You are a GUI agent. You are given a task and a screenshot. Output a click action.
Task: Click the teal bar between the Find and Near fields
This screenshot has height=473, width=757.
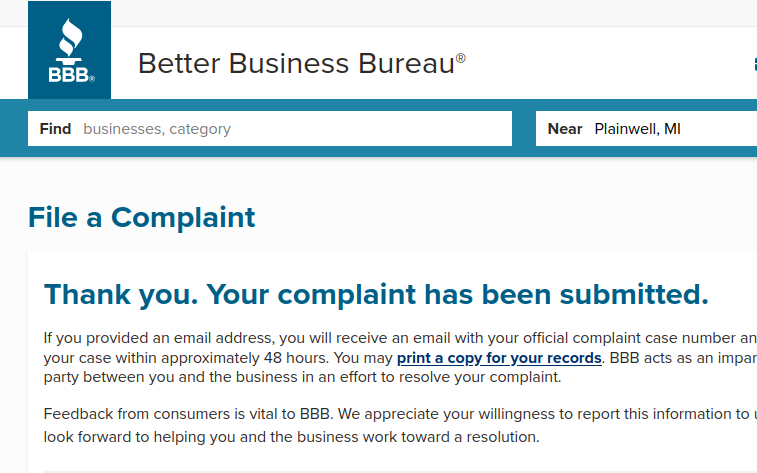coord(524,128)
